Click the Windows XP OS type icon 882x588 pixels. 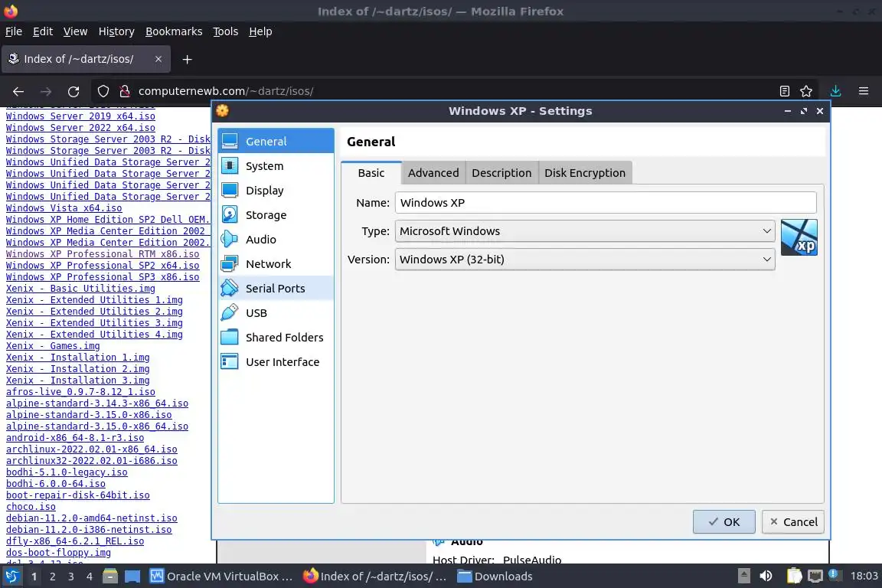799,237
